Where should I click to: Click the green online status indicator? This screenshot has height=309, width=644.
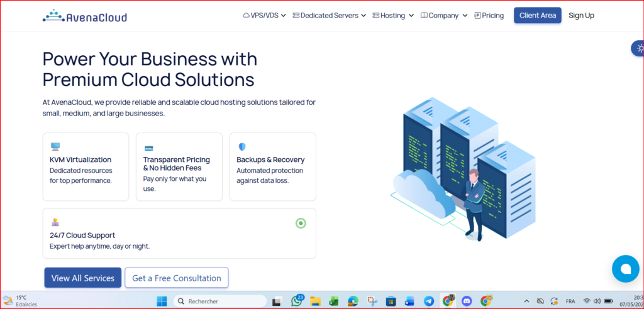pyautogui.click(x=301, y=223)
